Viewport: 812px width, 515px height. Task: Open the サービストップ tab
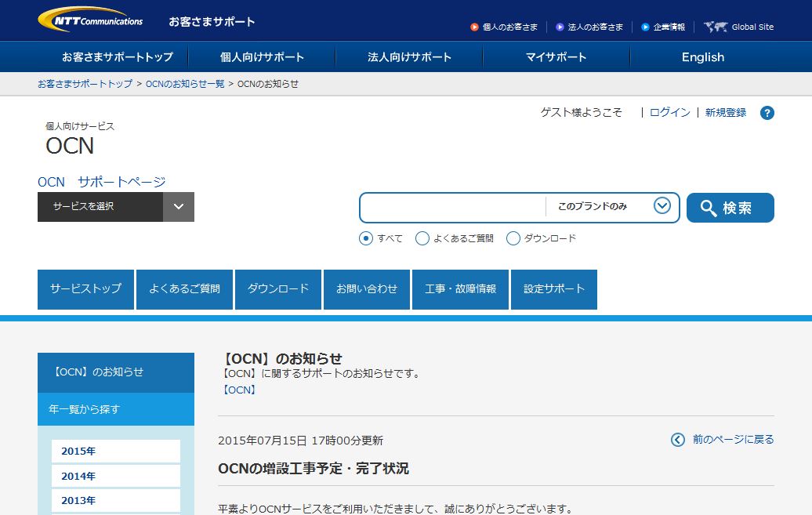tap(86, 289)
